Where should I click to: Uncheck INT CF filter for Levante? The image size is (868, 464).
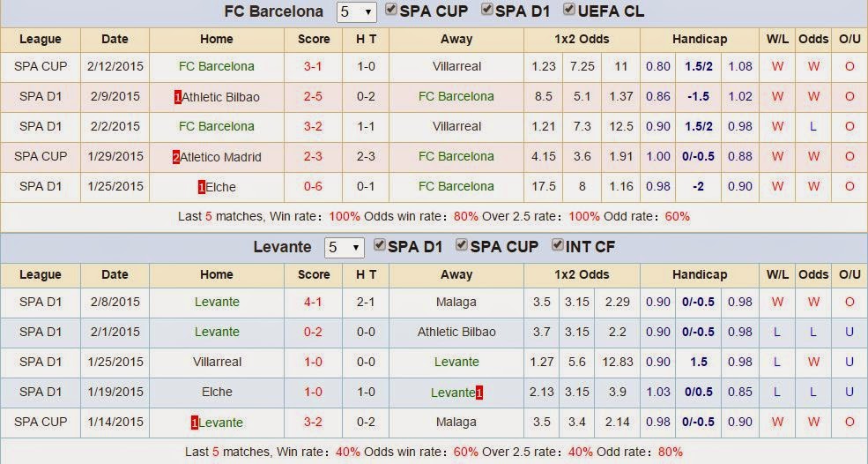(558, 245)
